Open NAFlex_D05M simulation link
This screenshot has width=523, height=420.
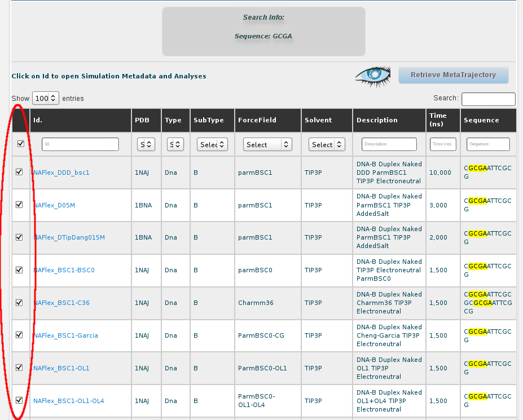54,205
